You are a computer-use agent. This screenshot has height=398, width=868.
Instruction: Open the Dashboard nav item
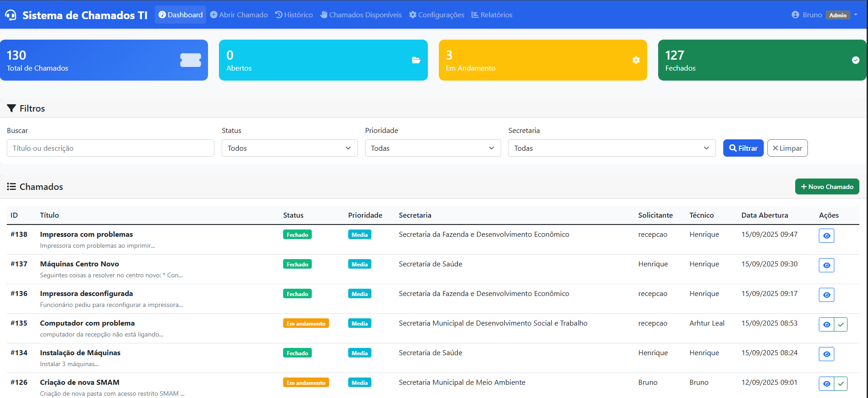(180, 15)
